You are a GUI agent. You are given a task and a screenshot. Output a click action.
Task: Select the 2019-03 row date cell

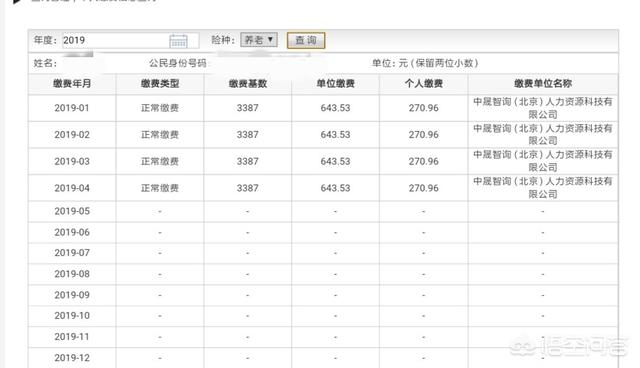click(x=72, y=162)
